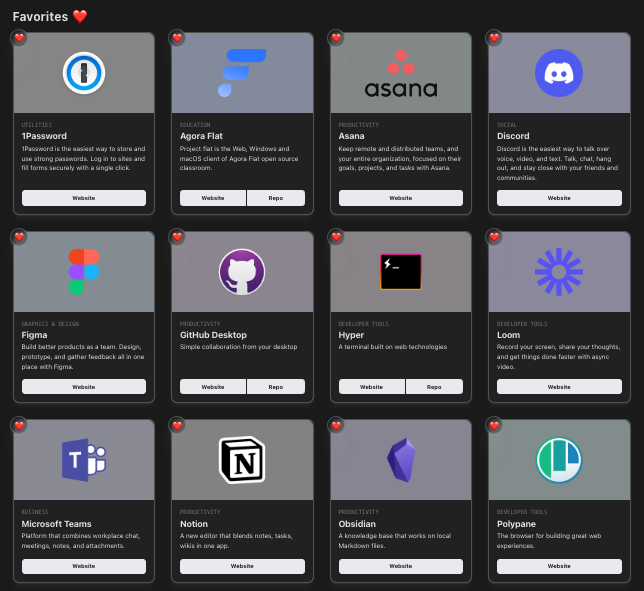The height and width of the screenshot is (591, 644).
Task: Click the Figma title text
Action: point(34,335)
